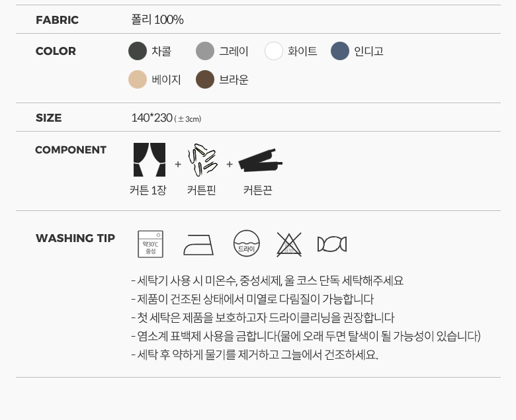516x420 pixels.
Task: Select the white (화이트) color swatch
Action: coord(274,51)
